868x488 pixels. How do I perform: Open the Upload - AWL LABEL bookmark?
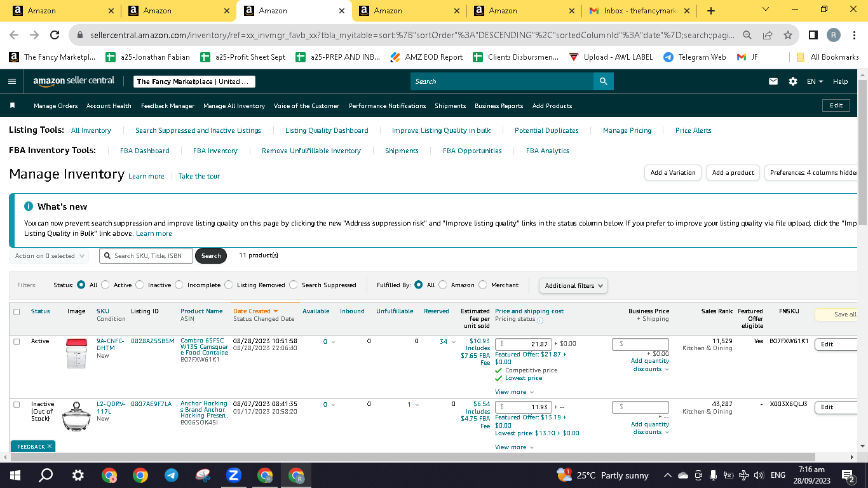click(x=611, y=57)
